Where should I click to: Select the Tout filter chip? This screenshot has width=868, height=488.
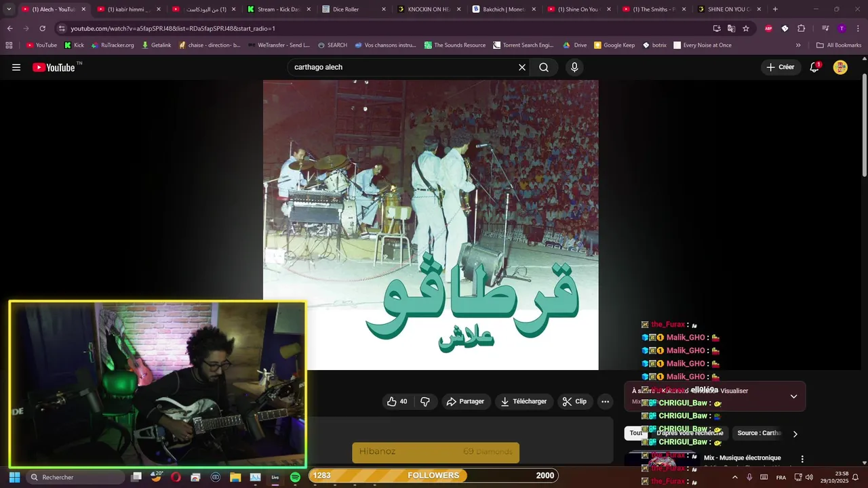635,433
